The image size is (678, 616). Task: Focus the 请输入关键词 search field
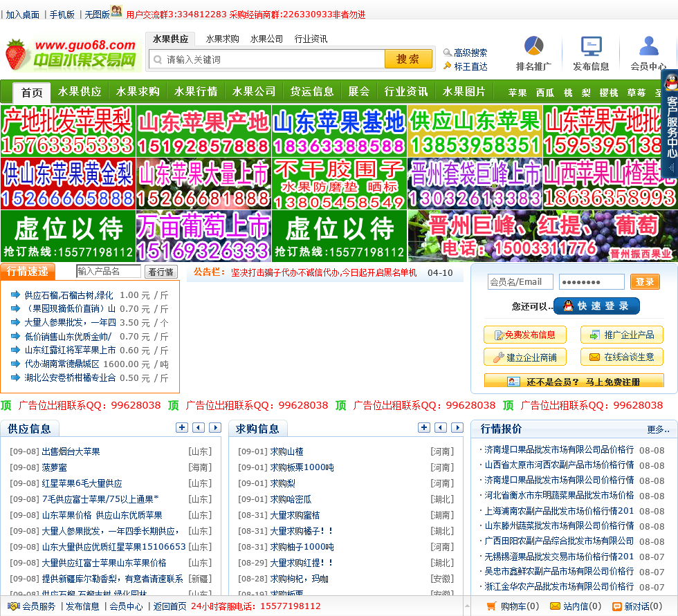[x=267, y=59]
